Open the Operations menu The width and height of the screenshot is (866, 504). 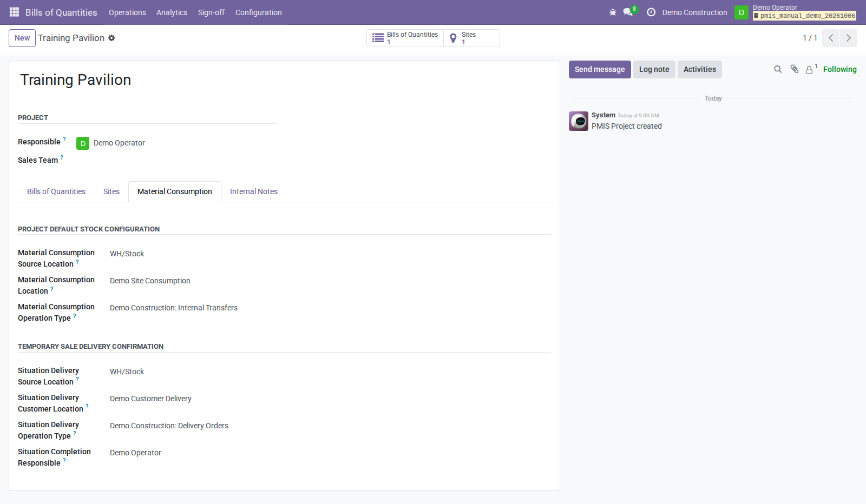point(127,12)
